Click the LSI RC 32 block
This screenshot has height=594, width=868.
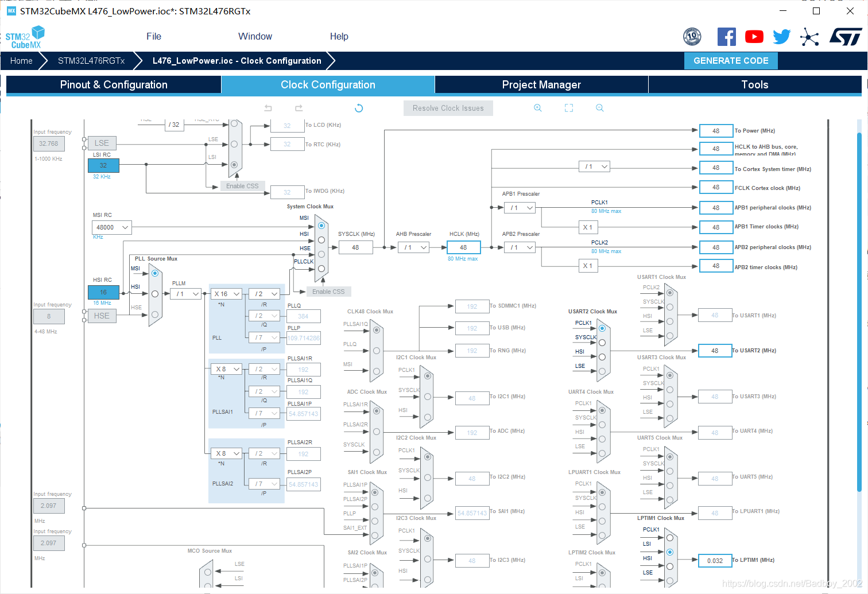pyautogui.click(x=103, y=165)
